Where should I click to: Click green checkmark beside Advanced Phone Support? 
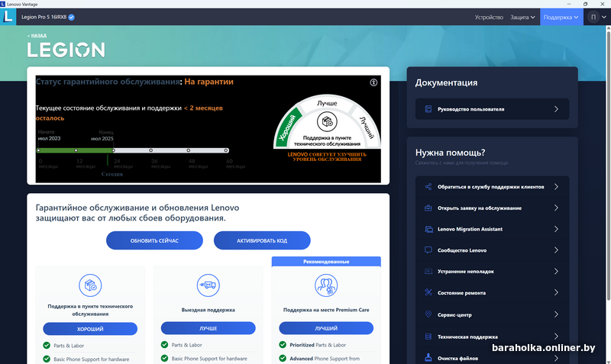pos(283,358)
